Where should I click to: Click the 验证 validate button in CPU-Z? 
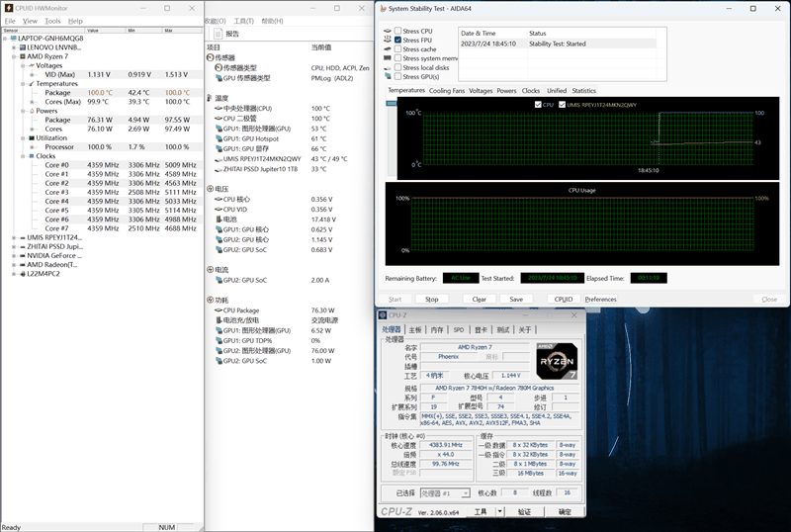point(524,512)
